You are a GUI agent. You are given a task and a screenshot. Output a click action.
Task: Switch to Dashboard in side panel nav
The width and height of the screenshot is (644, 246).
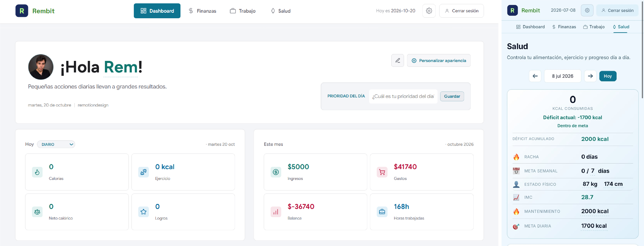[x=530, y=27]
